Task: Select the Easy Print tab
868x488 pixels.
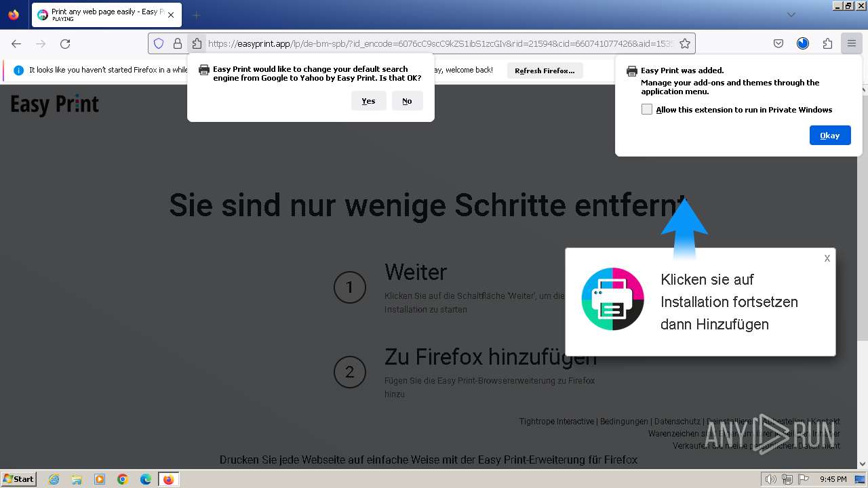Action: 106,15
